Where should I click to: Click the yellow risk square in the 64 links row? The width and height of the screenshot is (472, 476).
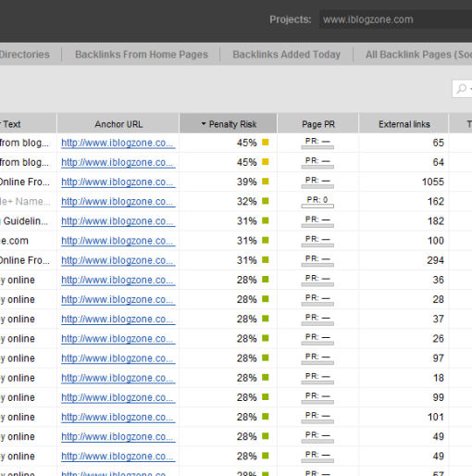[x=266, y=162]
